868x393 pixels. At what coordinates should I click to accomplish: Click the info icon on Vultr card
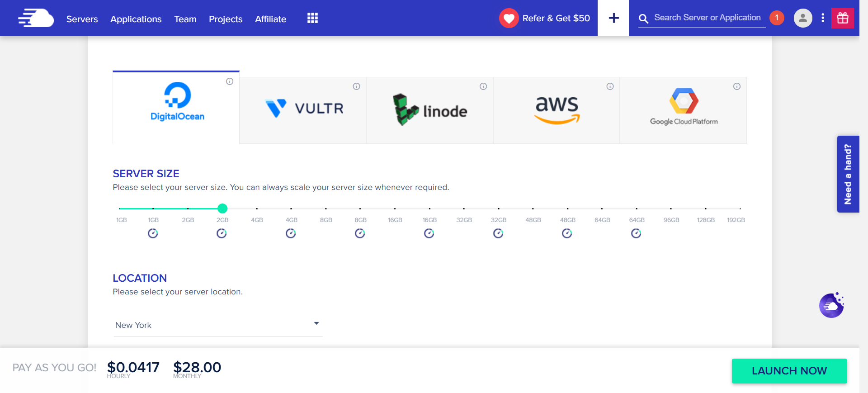tap(356, 86)
